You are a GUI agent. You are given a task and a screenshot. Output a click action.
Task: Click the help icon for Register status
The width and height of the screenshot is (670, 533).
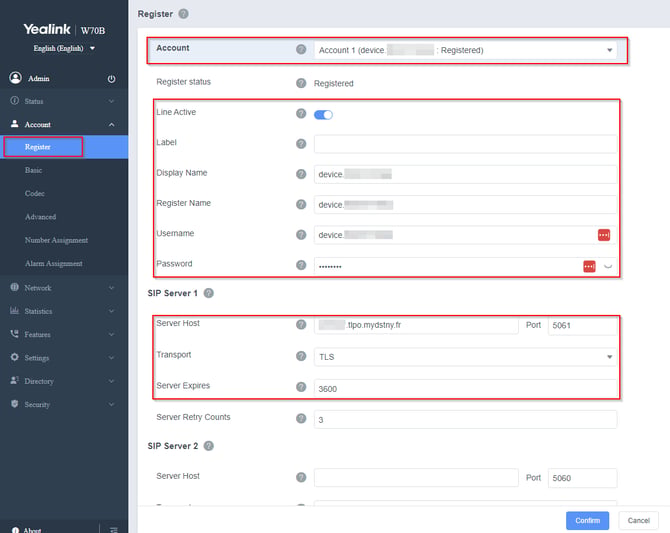[301, 83]
